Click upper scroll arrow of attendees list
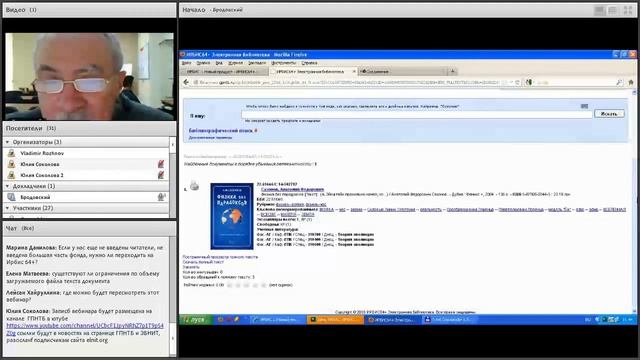This screenshot has height=360, width=640. (172, 144)
